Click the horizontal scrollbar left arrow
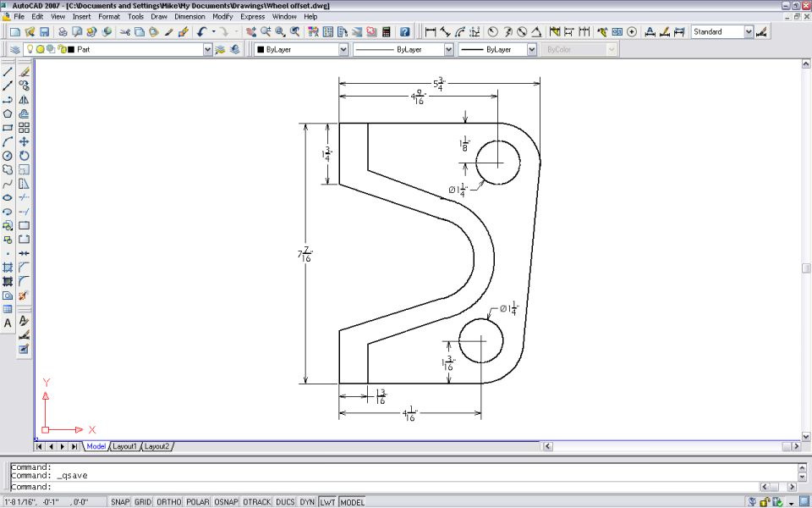This screenshot has width=812, height=508. point(547,446)
